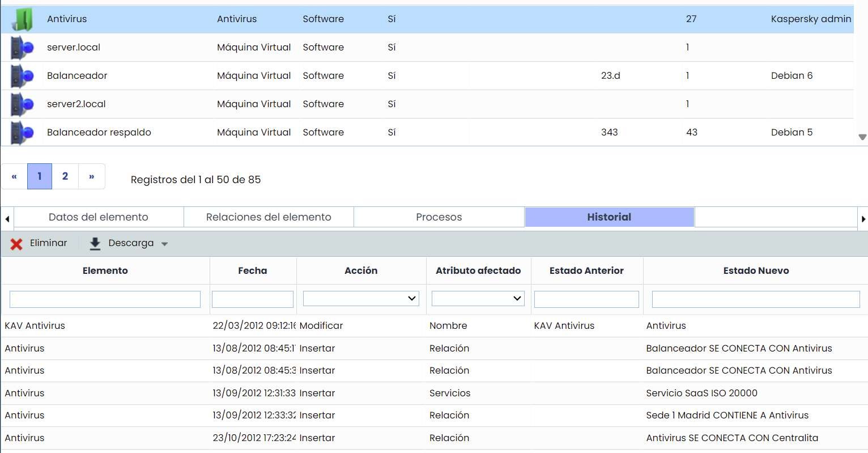Open the Atributo afectado filter dropdown
The height and width of the screenshot is (453, 868).
pos(478,298)
